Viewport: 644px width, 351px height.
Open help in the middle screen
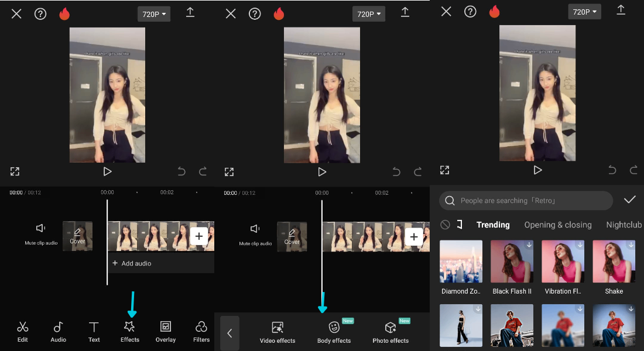click(x=255, y=14)
